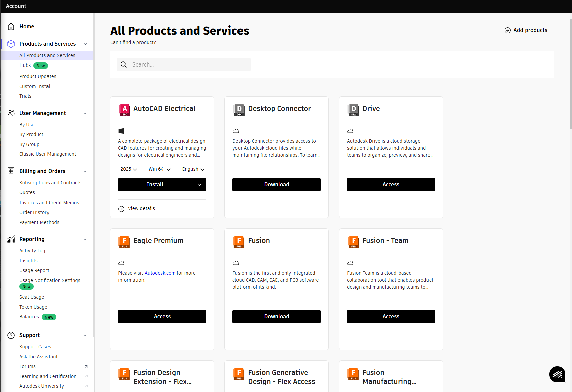Viewport: 572px width, 392px height.
Task: Open Hubs in sidebar menu
Action: (25, 66)
